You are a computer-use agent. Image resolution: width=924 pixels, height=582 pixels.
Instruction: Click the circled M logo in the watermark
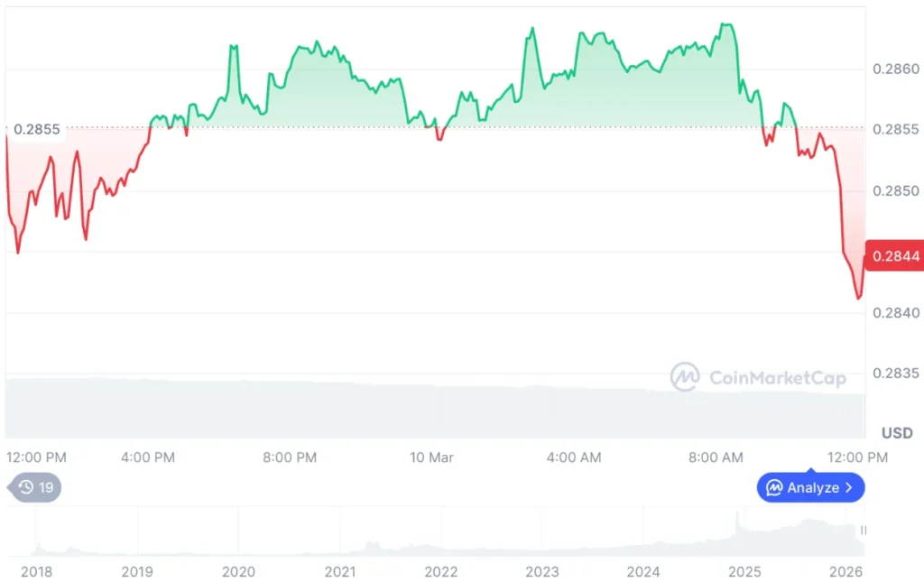[x=686, y=378]
